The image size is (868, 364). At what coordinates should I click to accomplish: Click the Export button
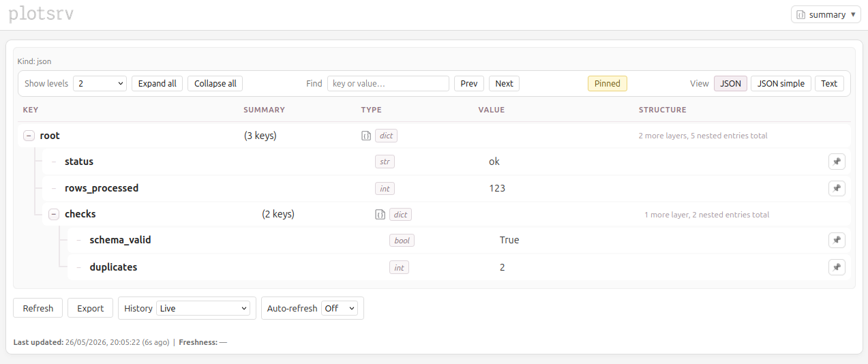(x=90, y=308)
